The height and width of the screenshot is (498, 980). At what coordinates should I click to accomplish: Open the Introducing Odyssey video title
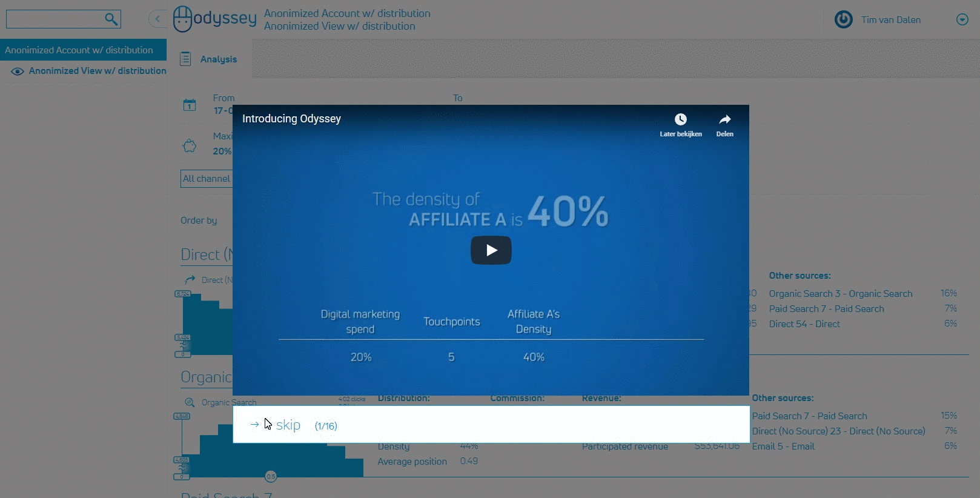[x=291, y=119]
